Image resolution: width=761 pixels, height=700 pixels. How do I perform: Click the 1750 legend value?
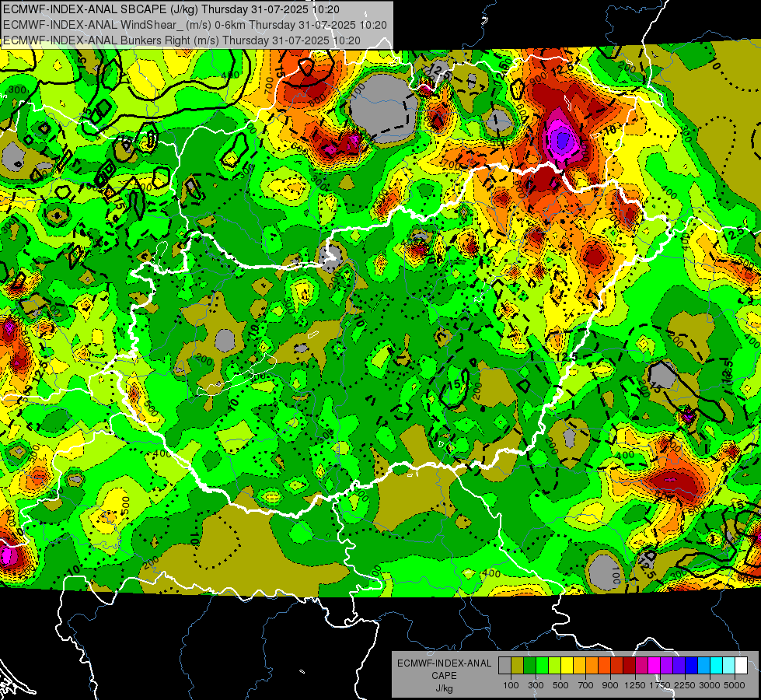pos(660,685)
